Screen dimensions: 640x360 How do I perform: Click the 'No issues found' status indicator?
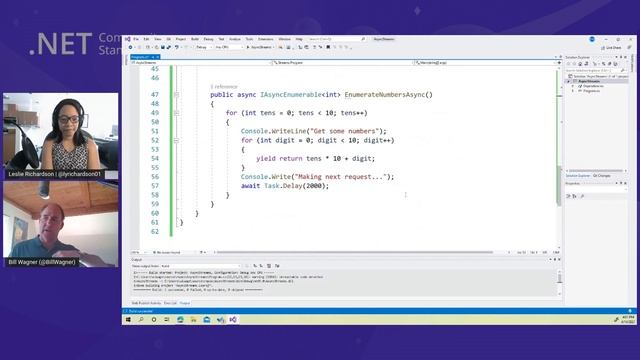tap(167, 253)
